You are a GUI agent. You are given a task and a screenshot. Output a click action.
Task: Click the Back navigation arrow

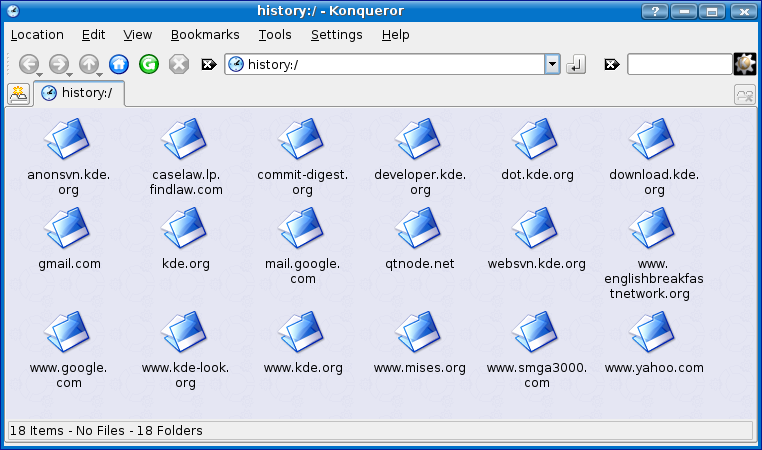(29, 64)
